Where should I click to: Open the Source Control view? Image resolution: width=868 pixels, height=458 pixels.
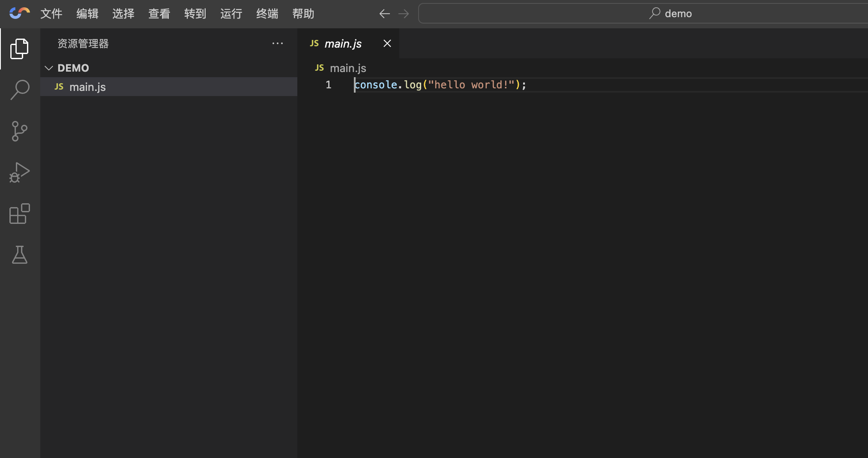coord(20,131)
